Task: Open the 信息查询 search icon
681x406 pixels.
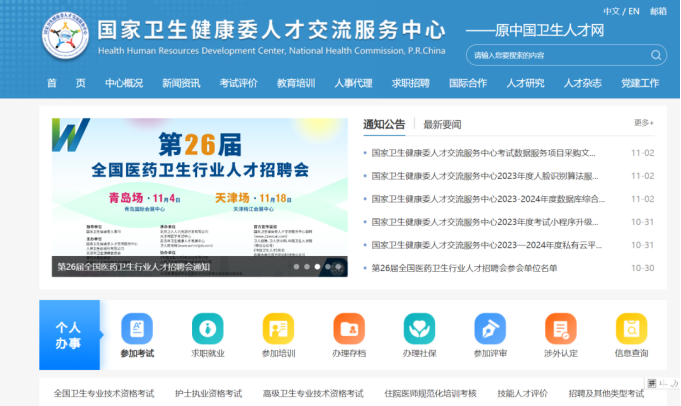Action: click(x=631, y=329)
